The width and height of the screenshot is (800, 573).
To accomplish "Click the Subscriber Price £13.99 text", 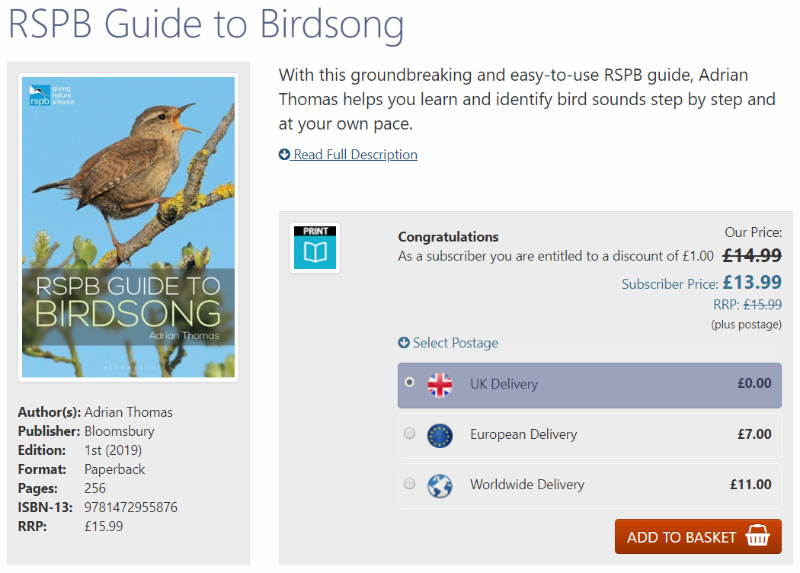I will (x=701, y=283).
